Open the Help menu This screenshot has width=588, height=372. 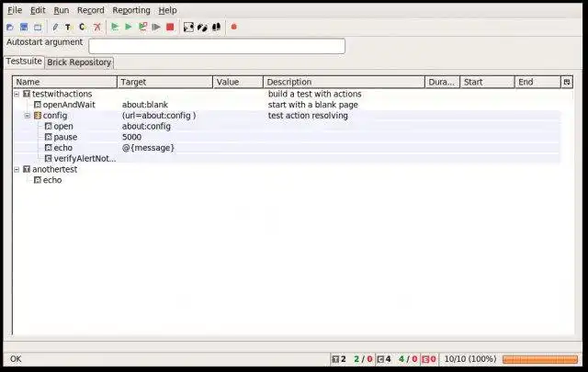click(x=167, y=10)
